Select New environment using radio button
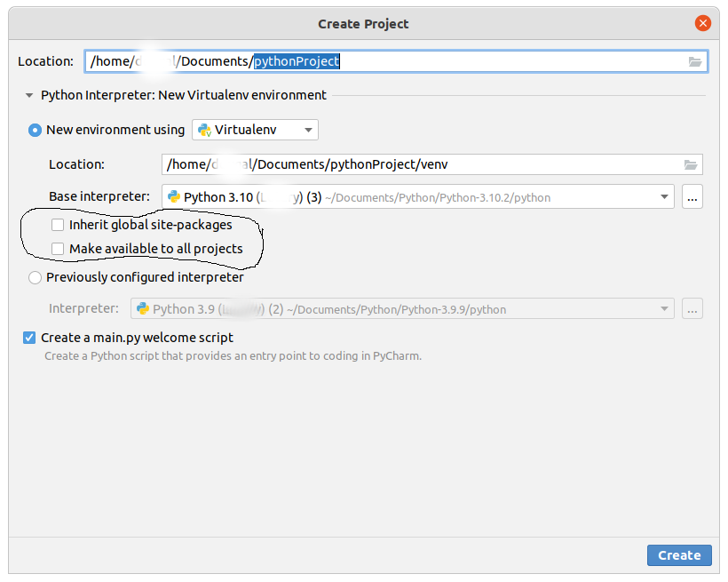This screenshot has height=582, width=728. tap(35, 130)
